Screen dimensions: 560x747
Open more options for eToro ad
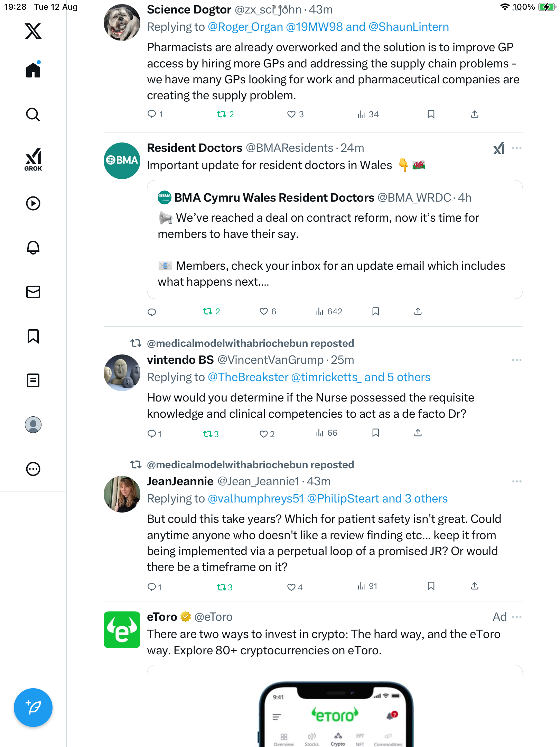click(x=517, y=617)
